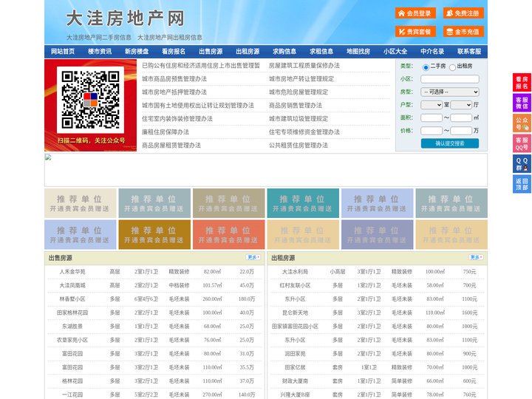Click the teal 推荐单位 tile
The width and height of the screenshot is (532, 399).
pos(303,203)
